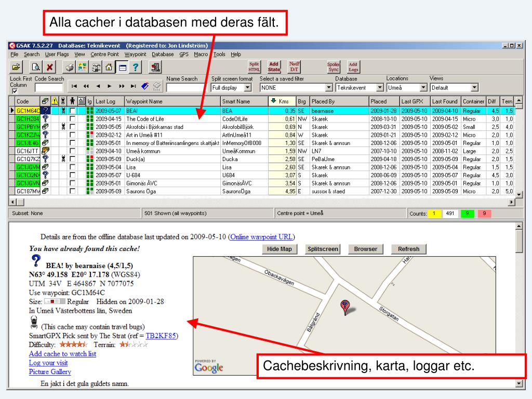Open the User Flags menu
This screenshot has height=399, width=532.
tap(57, 54)
